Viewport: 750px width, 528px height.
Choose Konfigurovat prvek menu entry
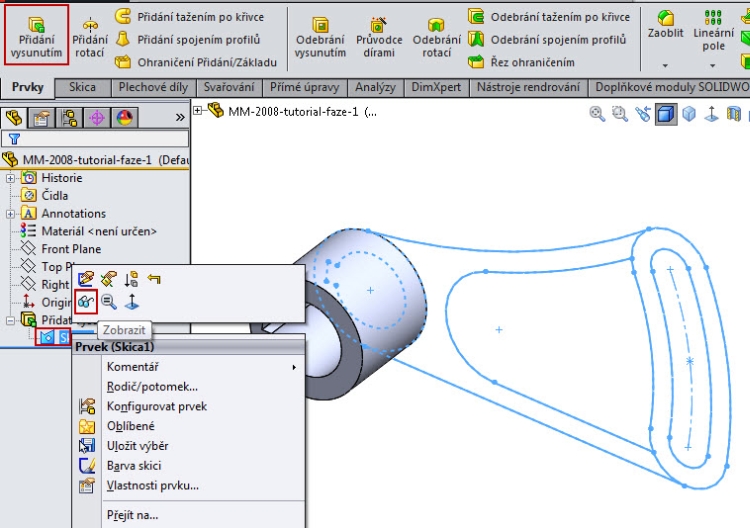coord(188,407)
